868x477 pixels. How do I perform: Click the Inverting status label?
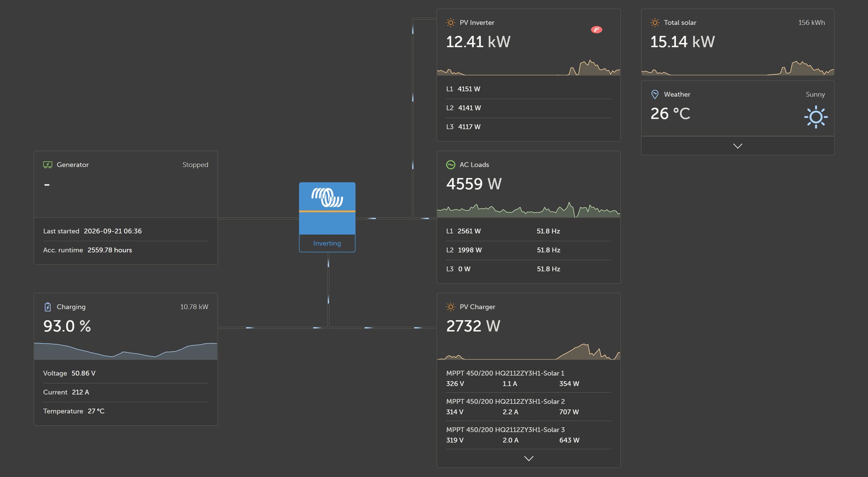327,243
